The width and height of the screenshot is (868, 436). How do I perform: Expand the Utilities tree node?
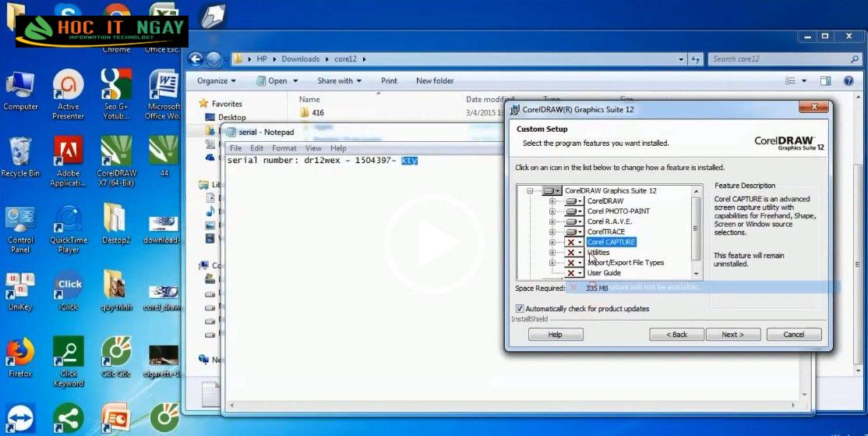[552, 253]
